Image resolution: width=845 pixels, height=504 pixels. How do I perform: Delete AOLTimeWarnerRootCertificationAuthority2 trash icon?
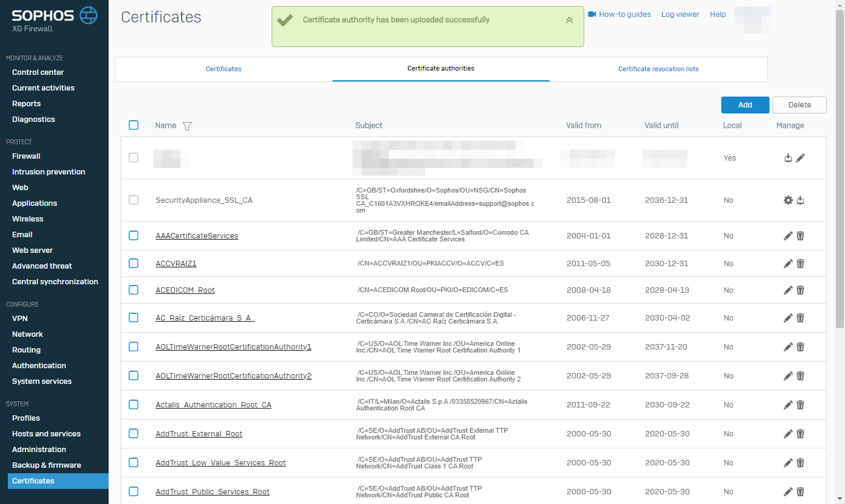[x=800, y=376]
